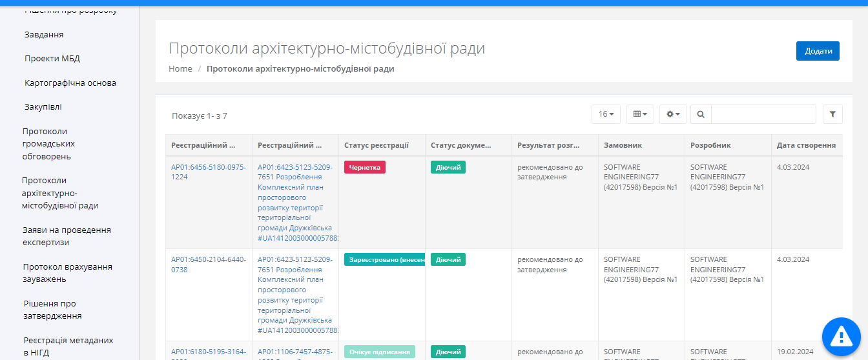Open Протоколи громадських обговорень menu item
Viewport: 868px width, 360px height.
47,143
